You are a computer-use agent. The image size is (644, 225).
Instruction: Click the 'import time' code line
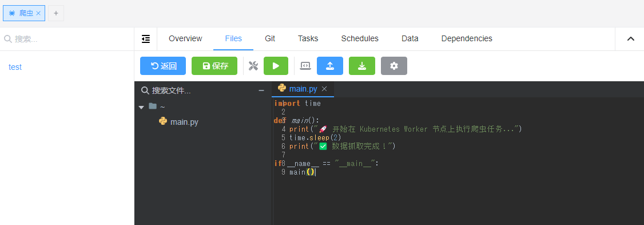[x=298, y=103]
